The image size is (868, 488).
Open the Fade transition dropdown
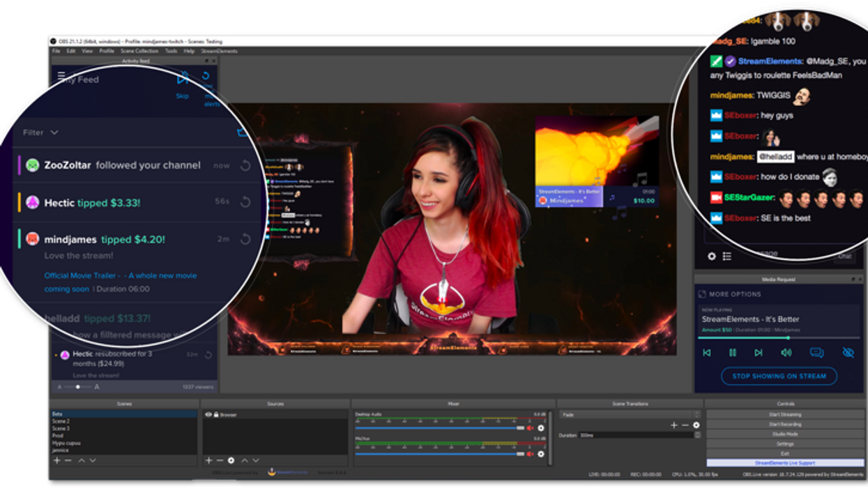pos(630,415)
